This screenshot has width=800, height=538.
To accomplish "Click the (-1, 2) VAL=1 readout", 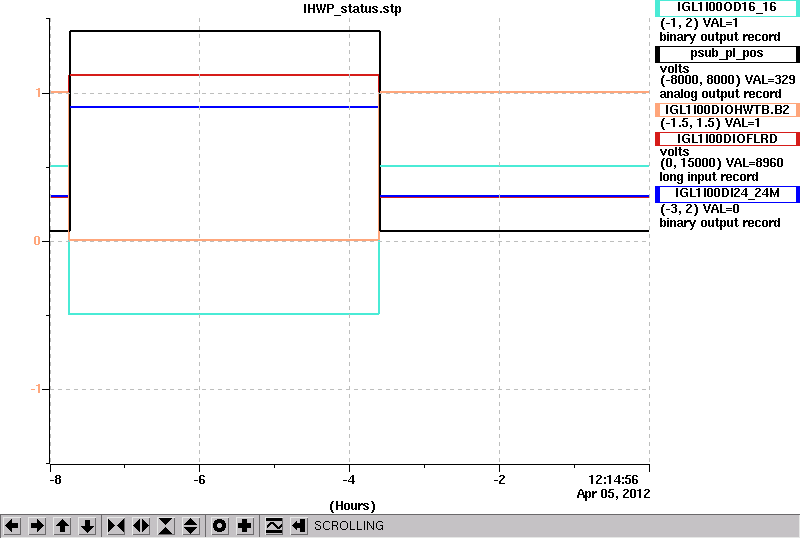I will click(x=699, y=23).
